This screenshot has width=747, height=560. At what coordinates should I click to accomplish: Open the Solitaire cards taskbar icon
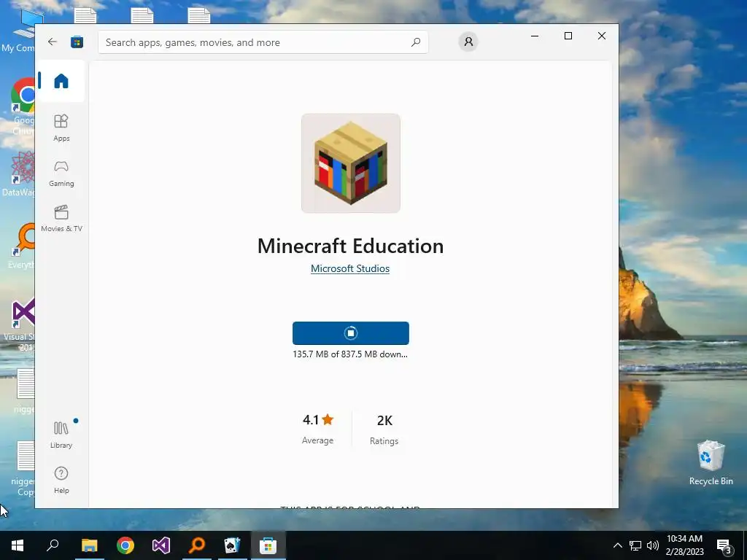[x=233, y=545]
